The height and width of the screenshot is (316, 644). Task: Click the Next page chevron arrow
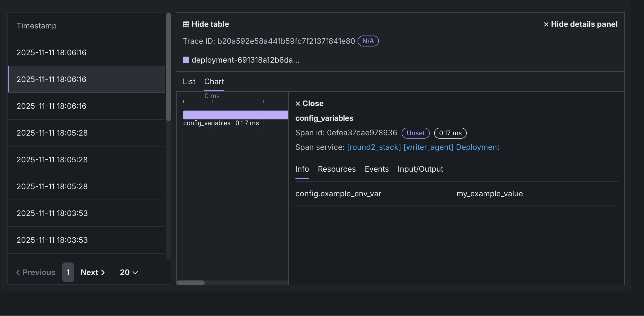[x=103, y=273]
